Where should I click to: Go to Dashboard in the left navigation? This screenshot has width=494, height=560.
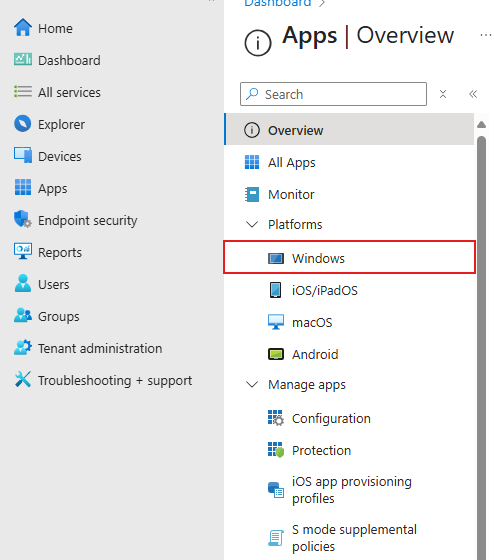pos(69,60)
